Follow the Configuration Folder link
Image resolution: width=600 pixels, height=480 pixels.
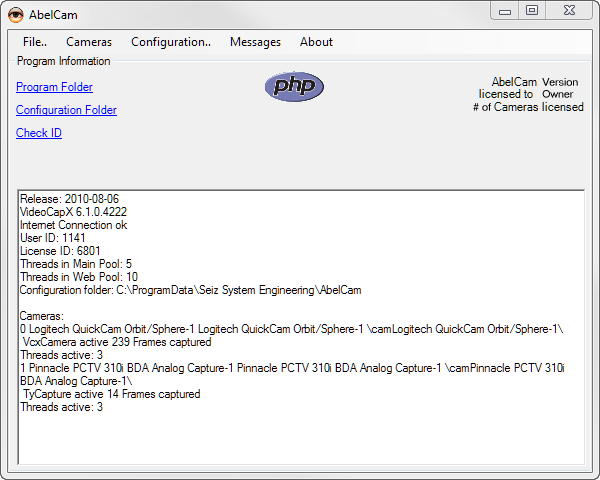[66, 110]
